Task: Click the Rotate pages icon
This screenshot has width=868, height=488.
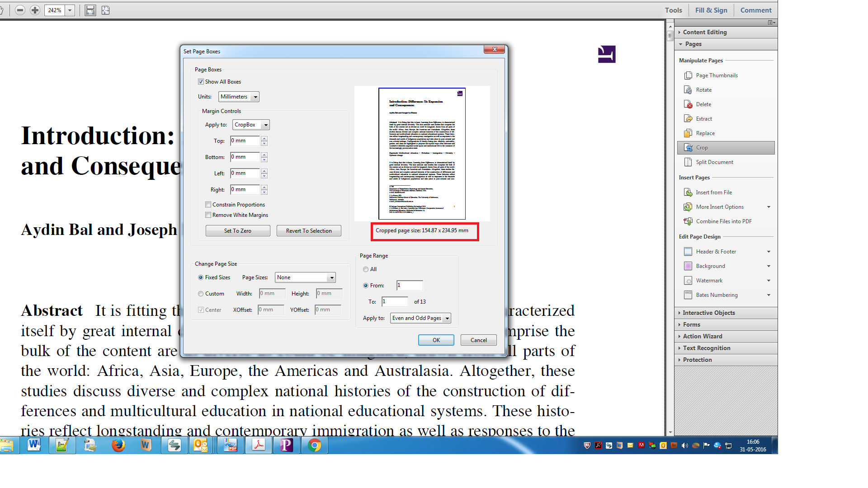Action: (x=688, y=90)
